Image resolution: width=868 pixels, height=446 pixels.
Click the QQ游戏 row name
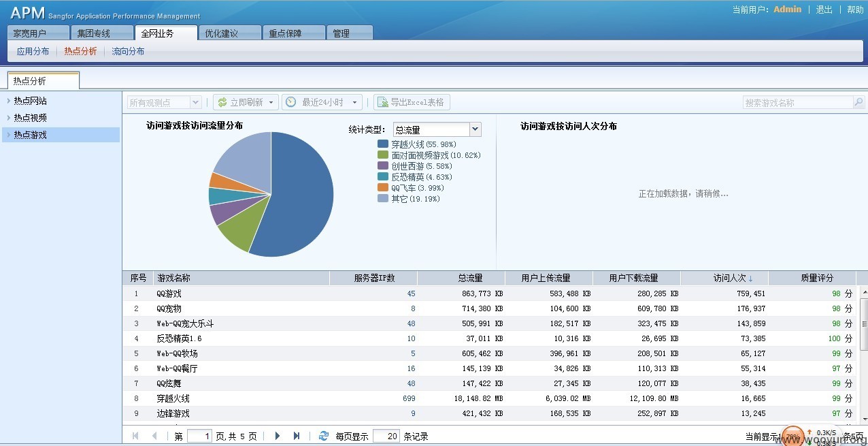coord(169,293)
